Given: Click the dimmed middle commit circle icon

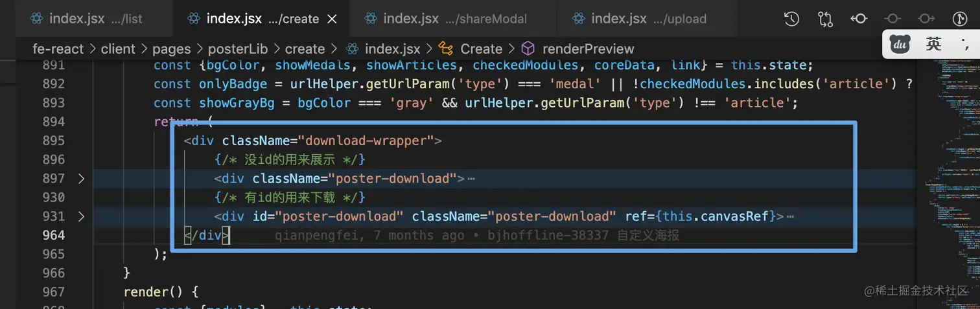Looking at the screenshot, I should click(892, 19).
